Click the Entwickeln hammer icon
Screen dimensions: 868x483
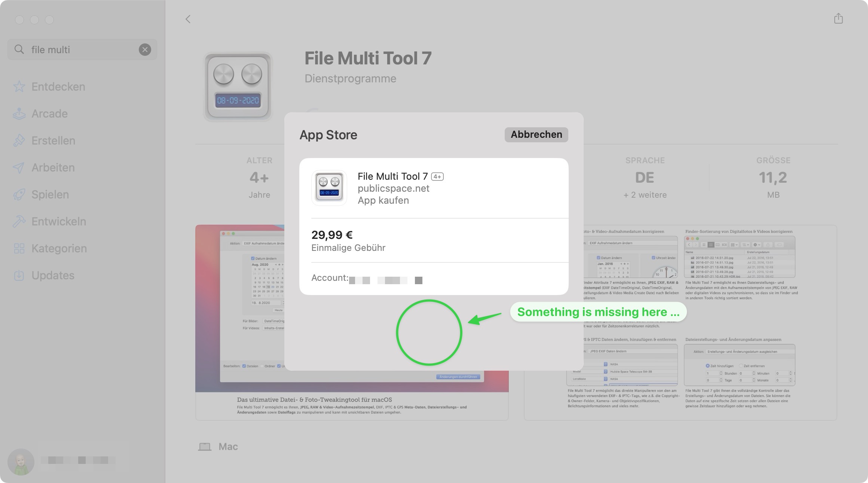pos(19,221)
